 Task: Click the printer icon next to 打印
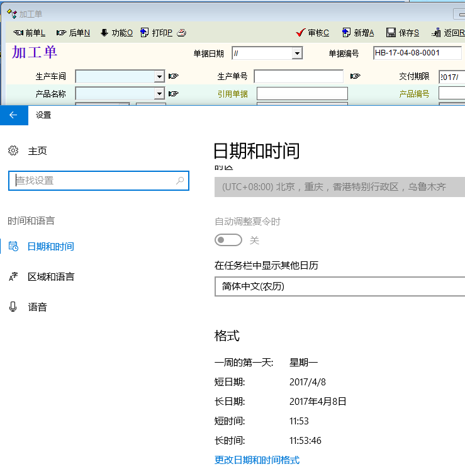click(x=182, y=33)
